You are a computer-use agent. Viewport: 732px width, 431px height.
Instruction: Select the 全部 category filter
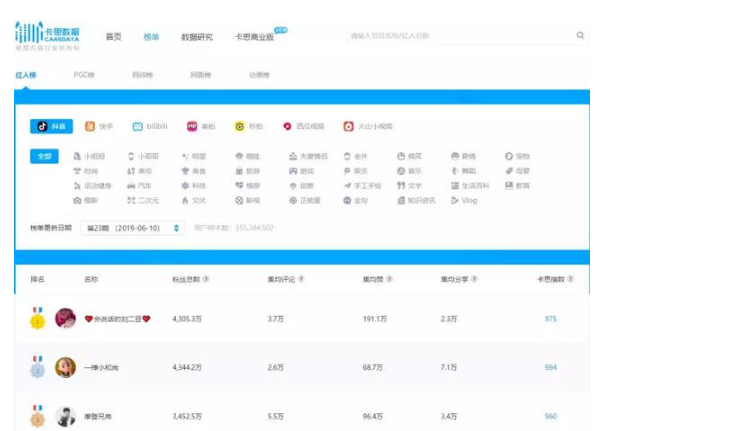44,157
